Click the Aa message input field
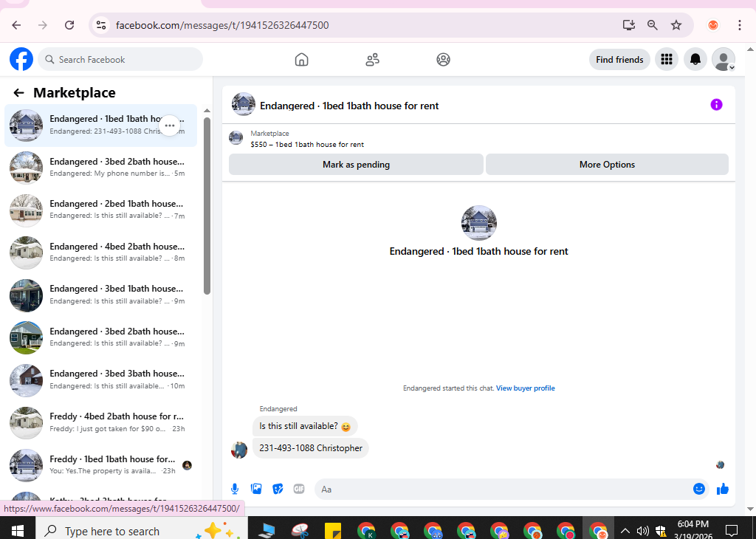 501,489
